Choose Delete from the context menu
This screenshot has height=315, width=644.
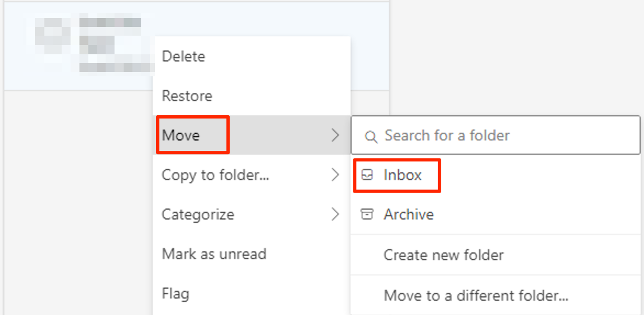pyautogui.click(x=184, y=57)
